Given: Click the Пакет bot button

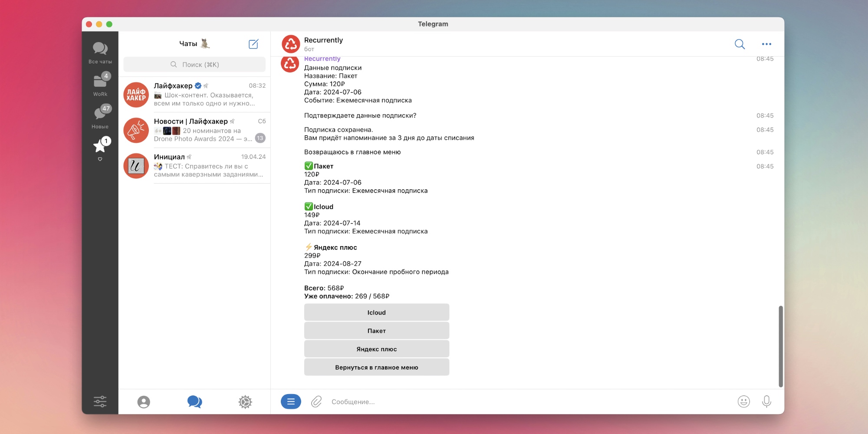Looking at the screenshot, I should 377,331.
